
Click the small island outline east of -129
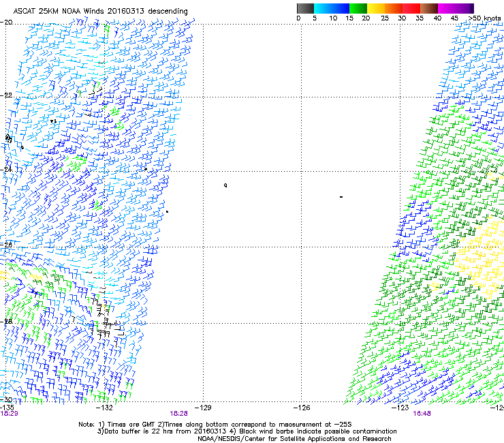225,185
